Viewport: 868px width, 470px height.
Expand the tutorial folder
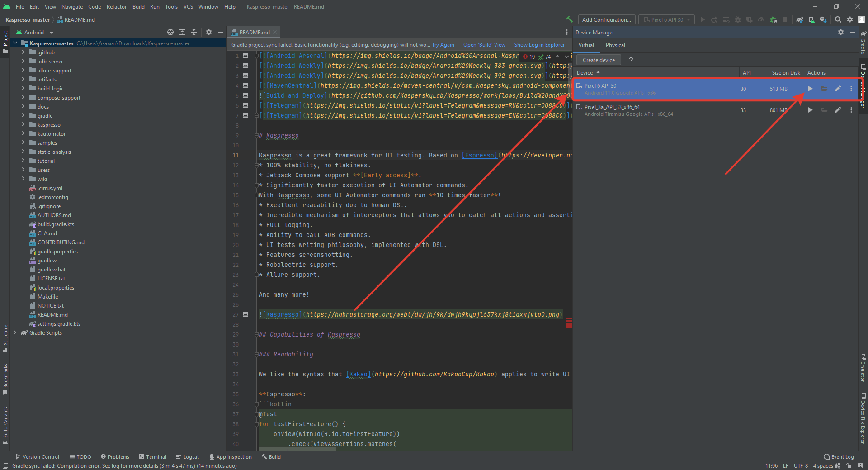(x=23, y=161)
